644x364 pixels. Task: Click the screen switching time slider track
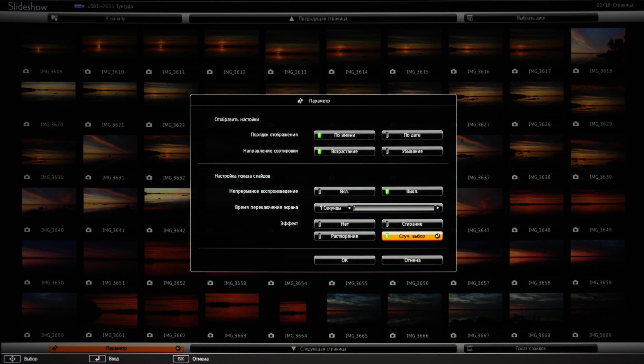393,208
